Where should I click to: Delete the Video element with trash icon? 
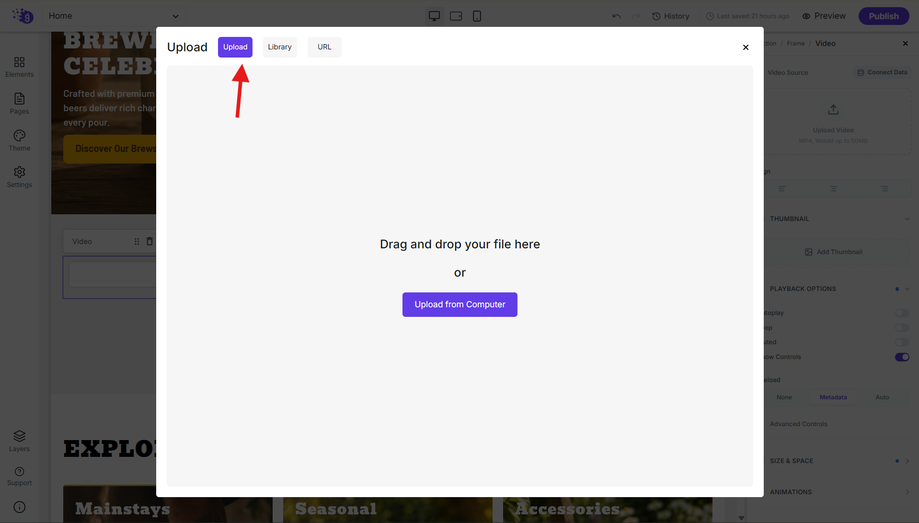click(x=149, y=242)
